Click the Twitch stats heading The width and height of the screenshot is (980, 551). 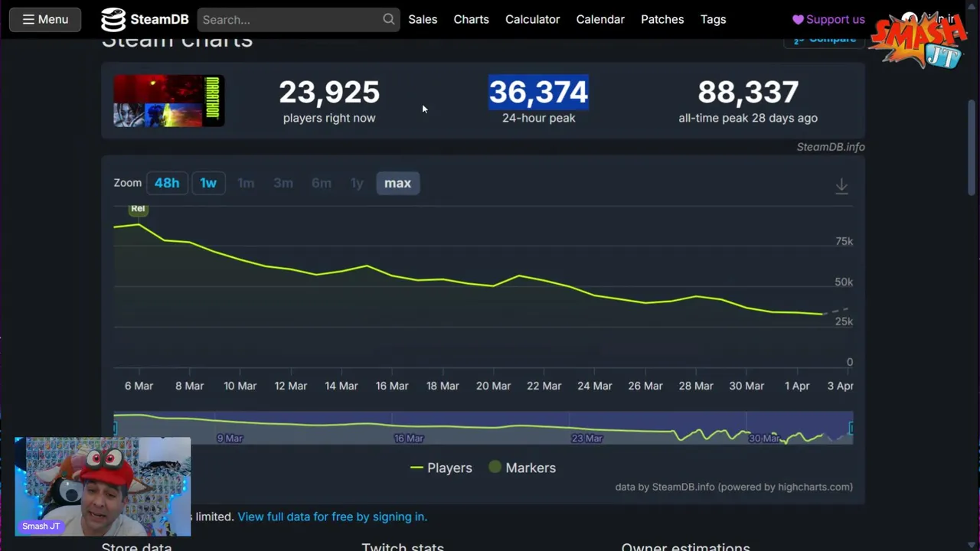pos(403,546)
